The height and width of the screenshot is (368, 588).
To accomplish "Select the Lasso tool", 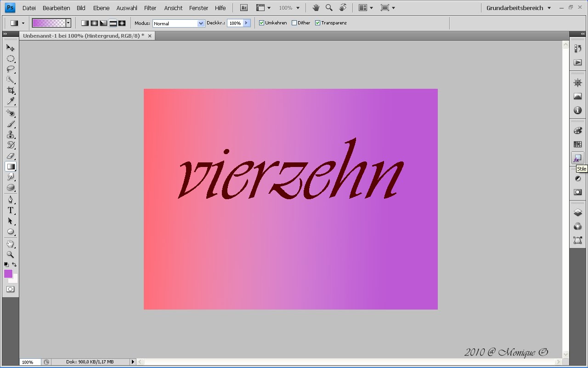I will pos(10,69).
